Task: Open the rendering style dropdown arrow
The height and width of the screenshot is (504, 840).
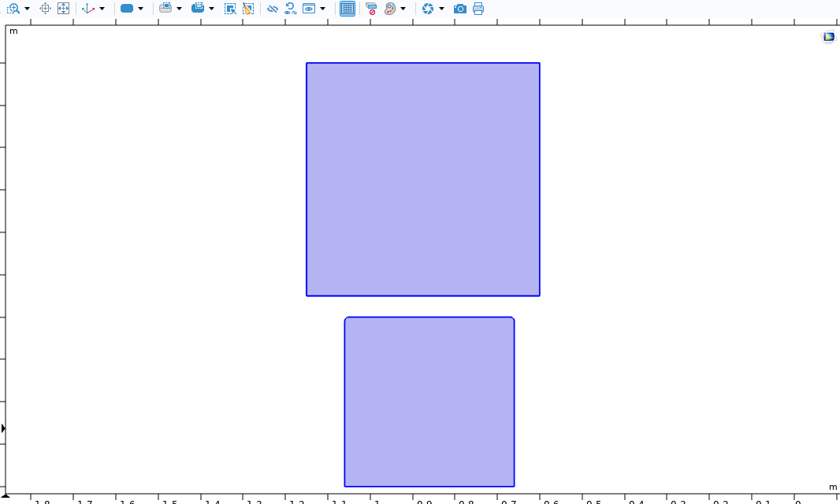Action: pos(141,9)
